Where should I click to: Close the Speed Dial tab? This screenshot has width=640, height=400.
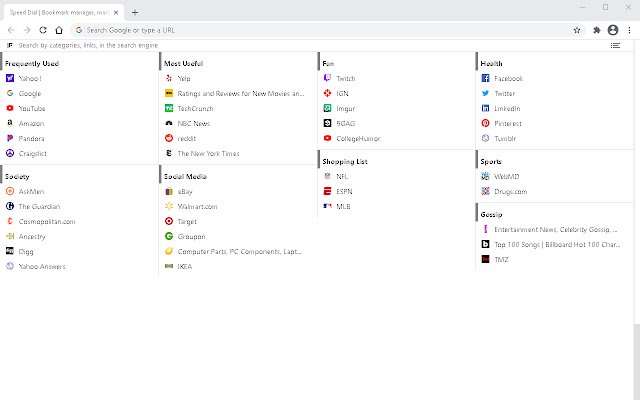(x=116, y=13)
